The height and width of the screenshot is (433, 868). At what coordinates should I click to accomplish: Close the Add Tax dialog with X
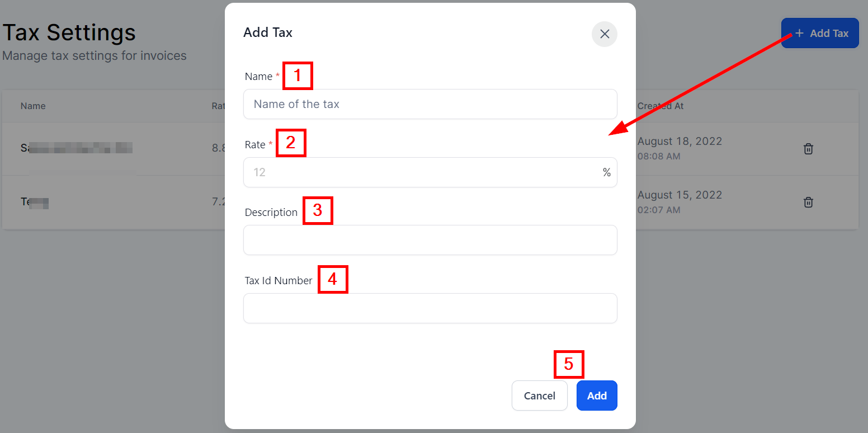pos(605,34)
